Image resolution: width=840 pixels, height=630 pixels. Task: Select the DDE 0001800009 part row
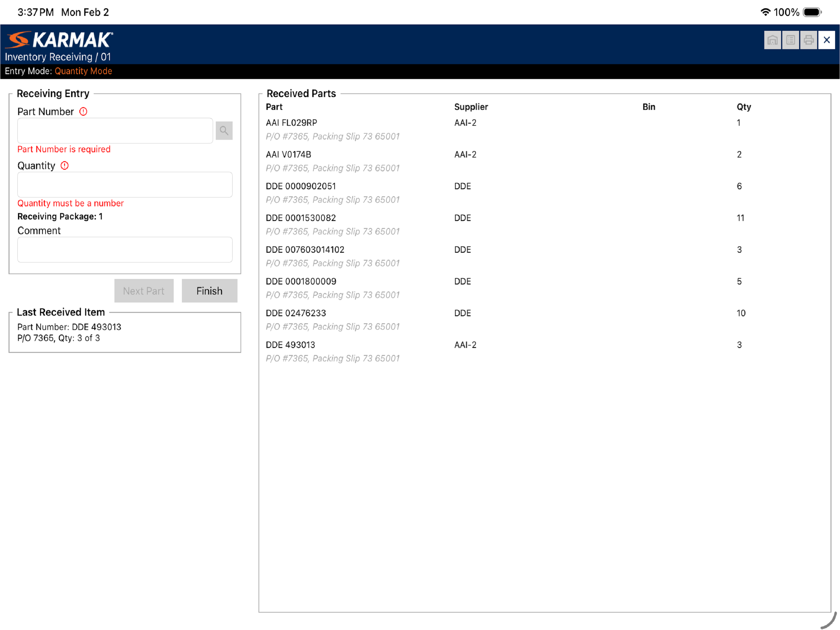(x=545, y=288)
